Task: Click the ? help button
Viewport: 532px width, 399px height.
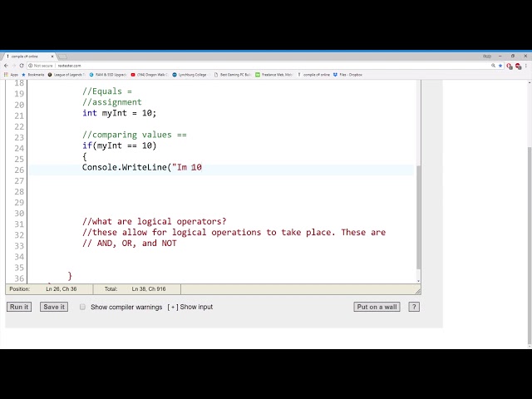Action: click(x=414, y=307)
